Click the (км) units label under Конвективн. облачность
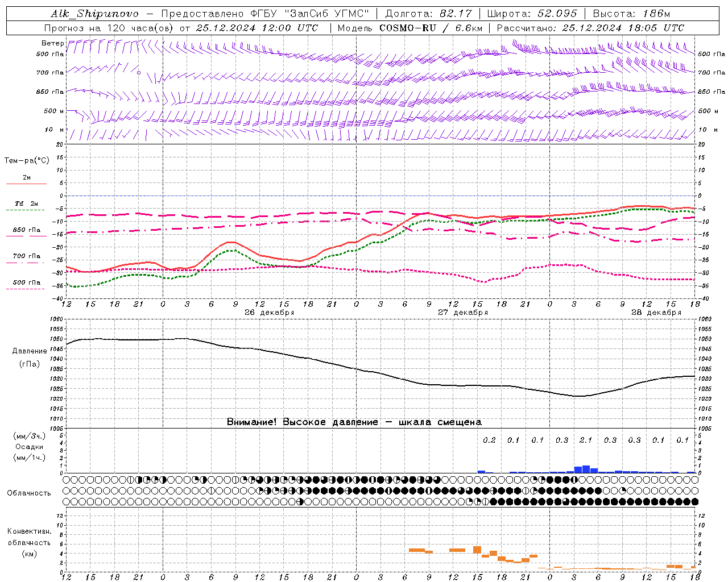The height and width of the screenshot is (582, 728). coord(30,554)
